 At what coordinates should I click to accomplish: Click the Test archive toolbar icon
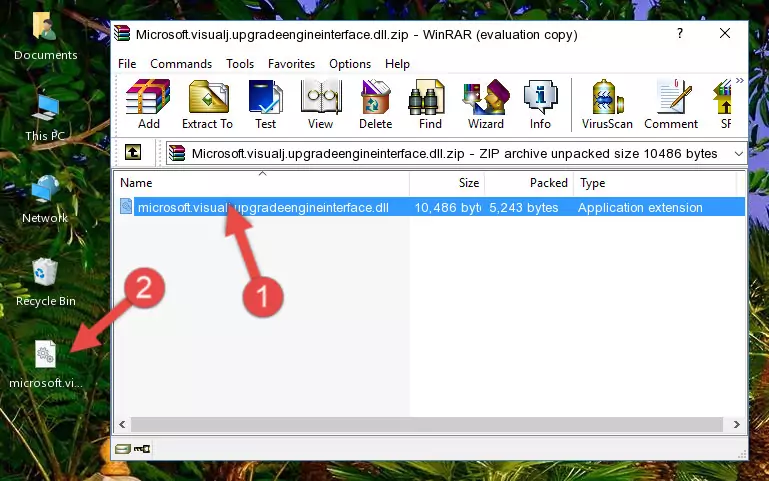coord(265,104)
